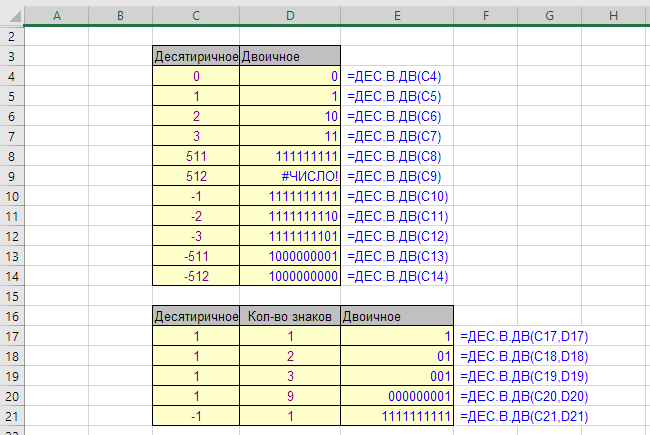Select the cell showing 000000001
650x435 pixels.
398,395
